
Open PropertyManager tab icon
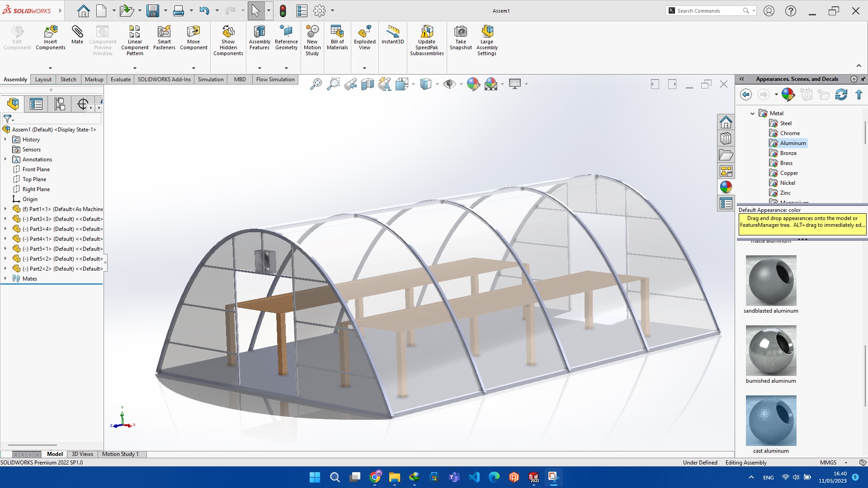click(x=36, y=104)
